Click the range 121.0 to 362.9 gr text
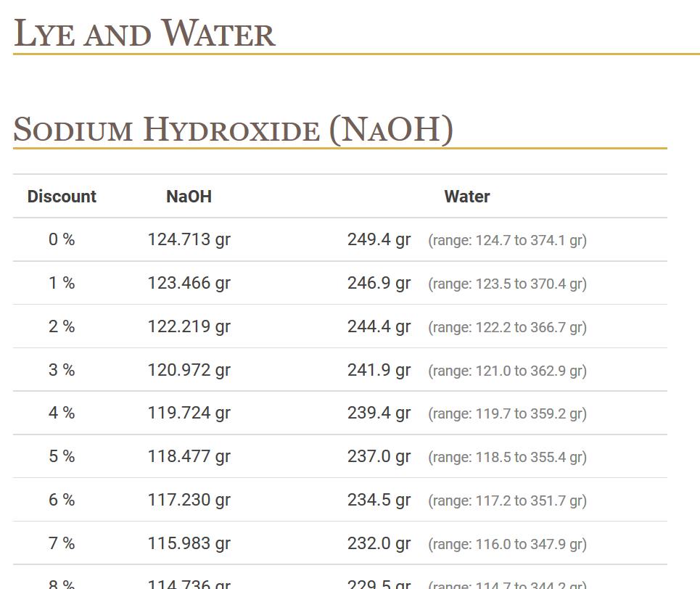This screenshot has height=589, width=700. (507, 371)
